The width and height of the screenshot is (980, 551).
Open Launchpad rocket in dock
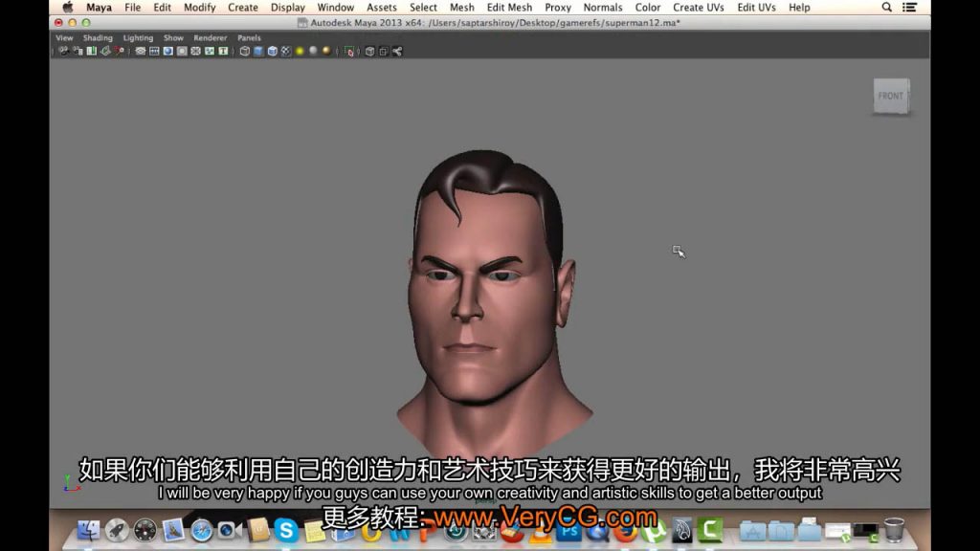[116, 531]
